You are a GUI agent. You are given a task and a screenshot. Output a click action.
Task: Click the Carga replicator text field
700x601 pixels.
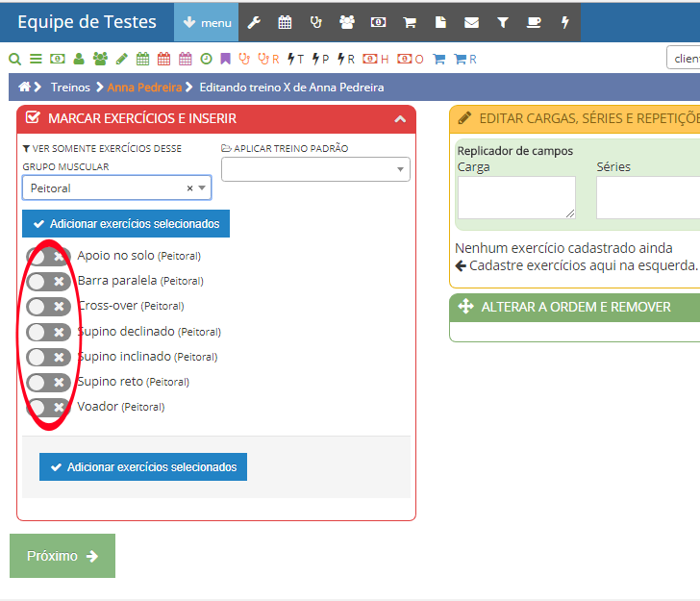point(516,197)
